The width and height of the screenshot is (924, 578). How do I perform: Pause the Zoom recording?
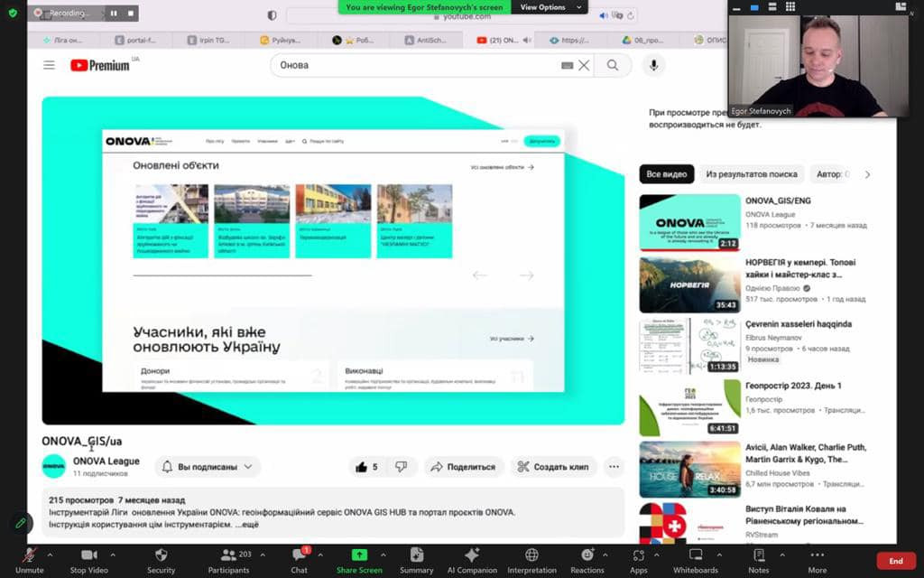[114, 14]
